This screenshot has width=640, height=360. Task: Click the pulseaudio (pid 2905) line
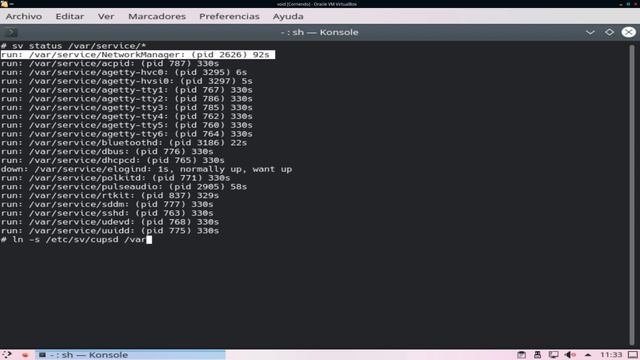(124, 187)
